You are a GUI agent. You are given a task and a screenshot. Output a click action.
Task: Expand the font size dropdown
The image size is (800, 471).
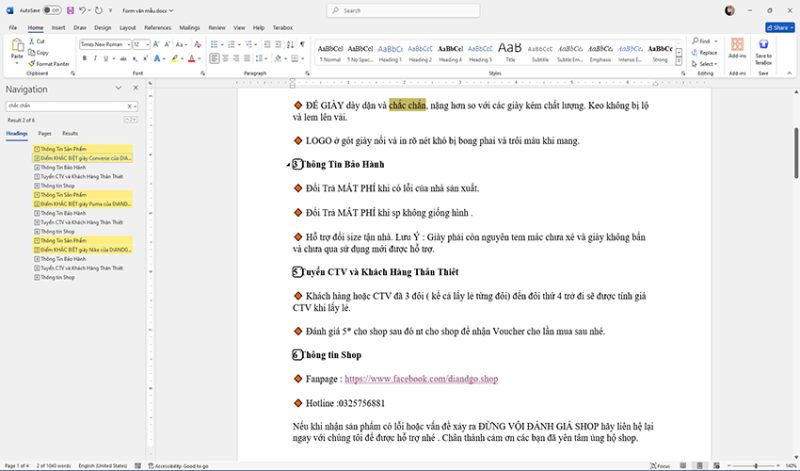click(147, 44)
